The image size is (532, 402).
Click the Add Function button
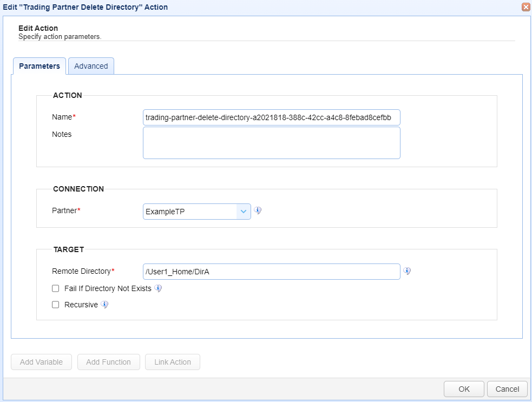click(x=109, y=362)
